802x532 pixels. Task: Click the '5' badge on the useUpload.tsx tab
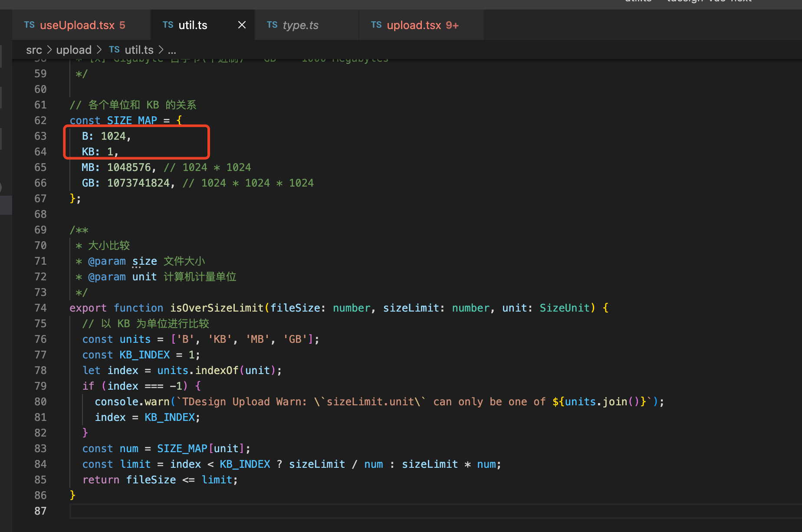tap(123, 25)
